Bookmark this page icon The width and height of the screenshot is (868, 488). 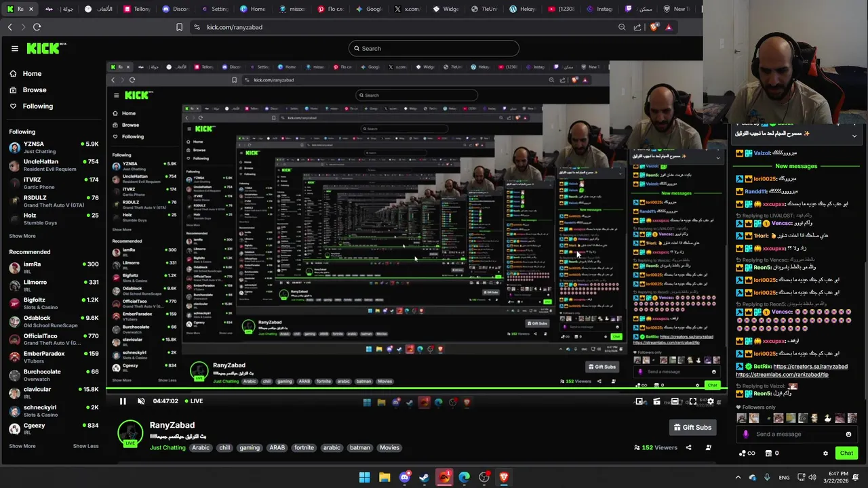(179, 27)
